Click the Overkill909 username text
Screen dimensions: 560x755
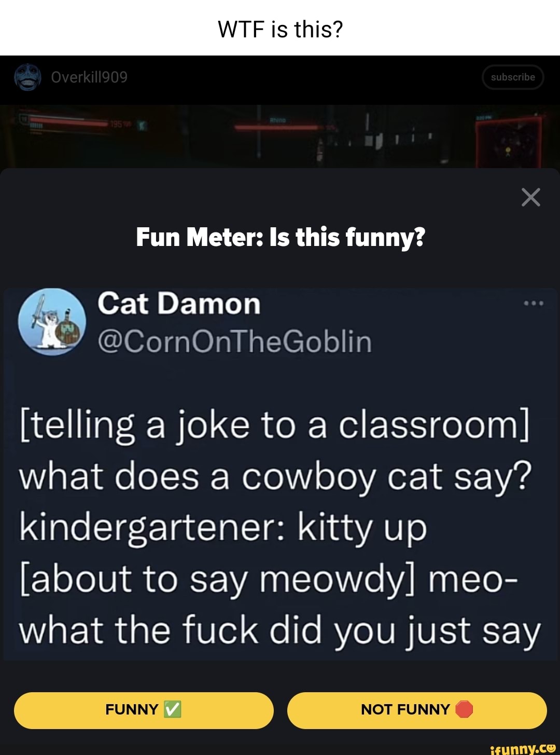(89, 77)
